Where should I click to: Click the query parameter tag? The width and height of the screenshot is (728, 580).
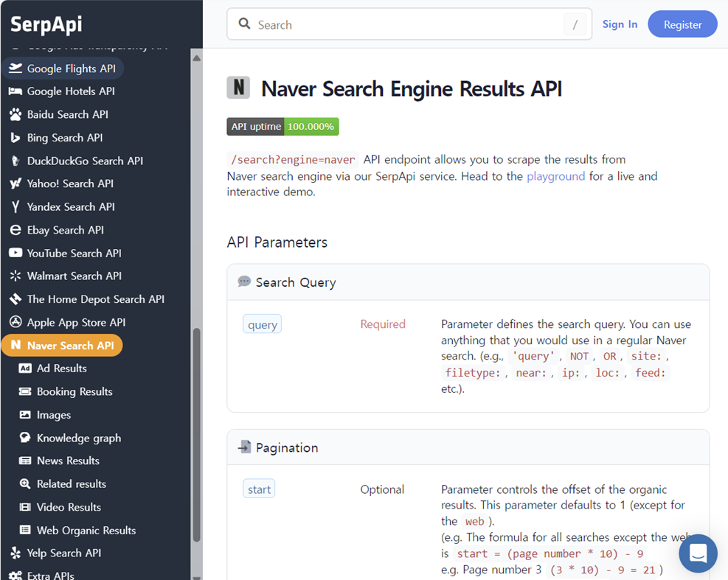click(x=263, y=324)
